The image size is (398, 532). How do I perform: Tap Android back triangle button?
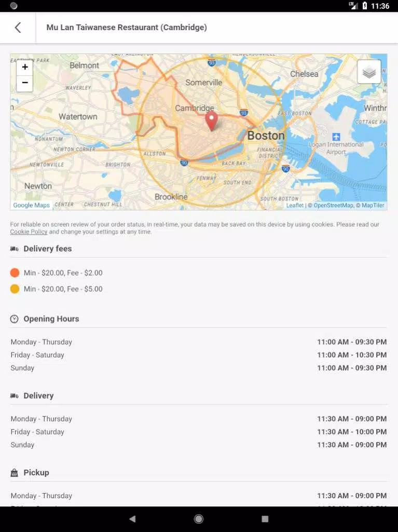coord(132,519)
